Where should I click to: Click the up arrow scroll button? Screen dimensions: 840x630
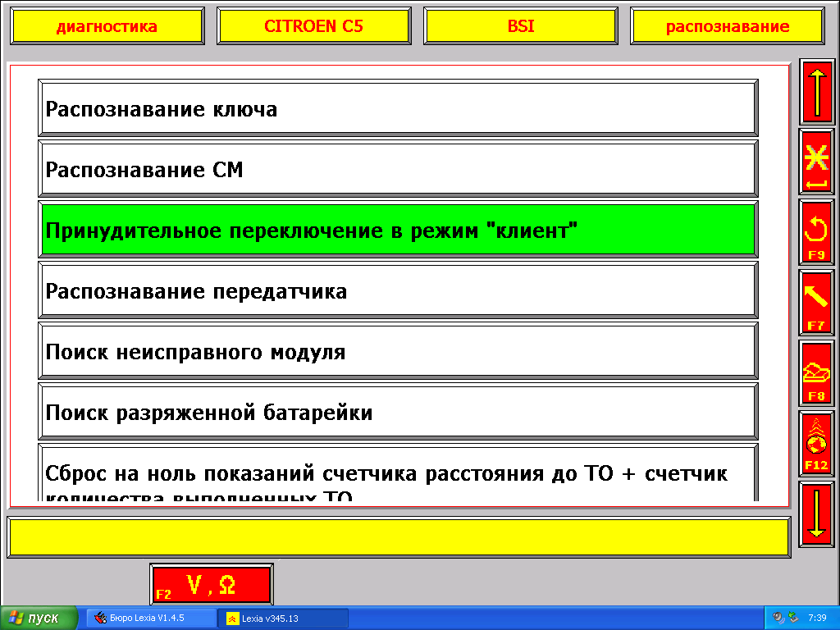point(816,91)
